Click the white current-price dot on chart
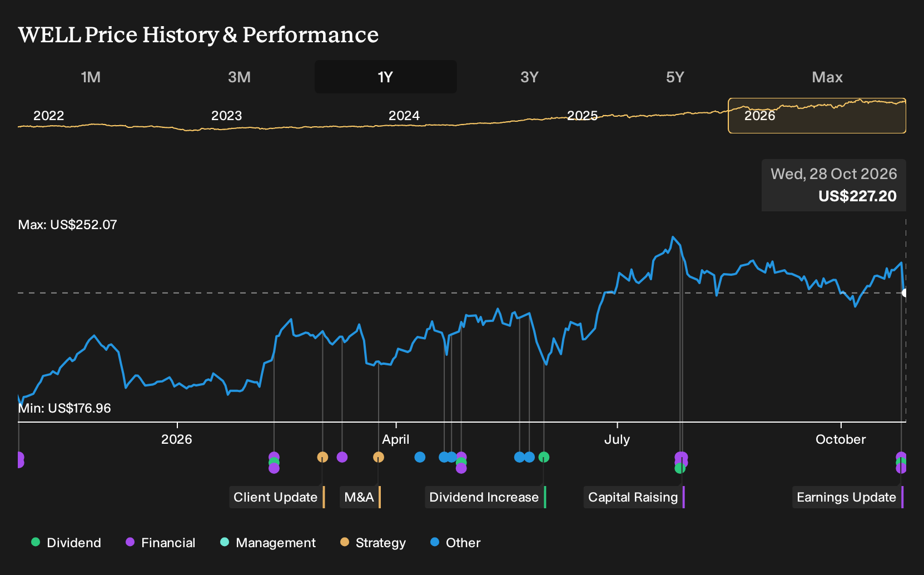Screen dimensions: 924x575 [905, 293]
